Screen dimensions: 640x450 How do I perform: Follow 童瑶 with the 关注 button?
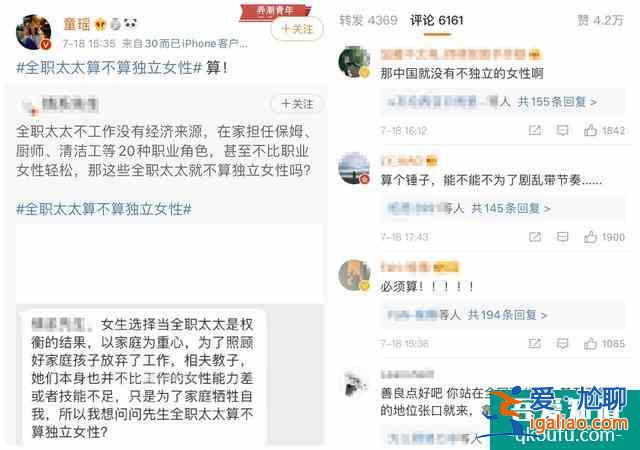(x=297, y=29)
